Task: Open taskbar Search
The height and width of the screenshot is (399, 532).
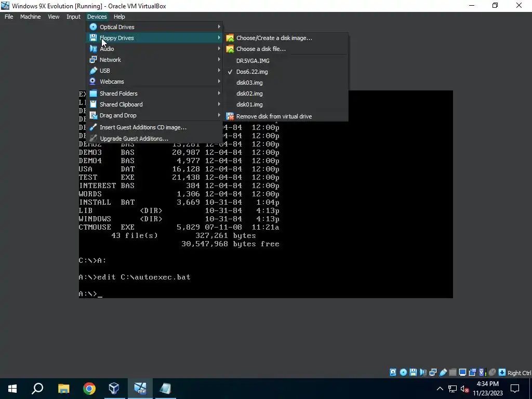Action: point(37,389)
